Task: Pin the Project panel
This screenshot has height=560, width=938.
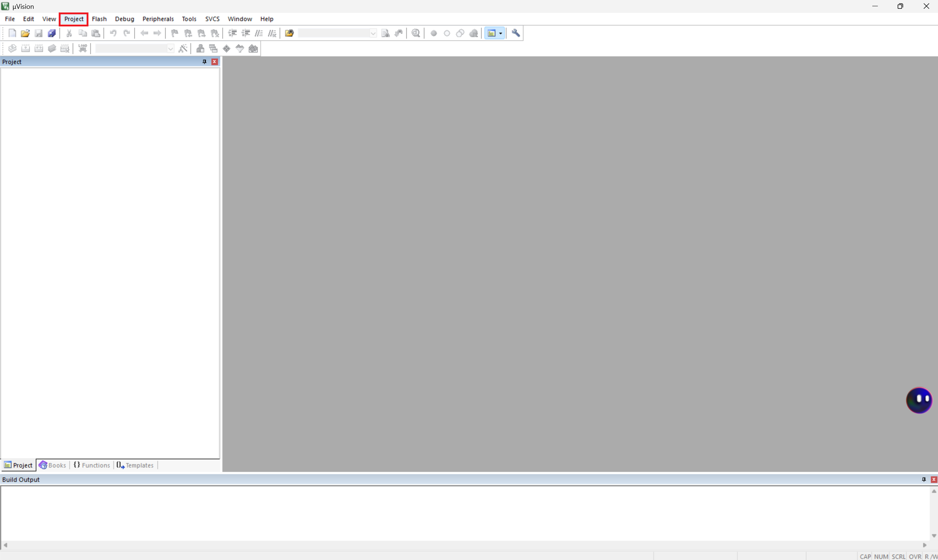Action: coord(204,62)
